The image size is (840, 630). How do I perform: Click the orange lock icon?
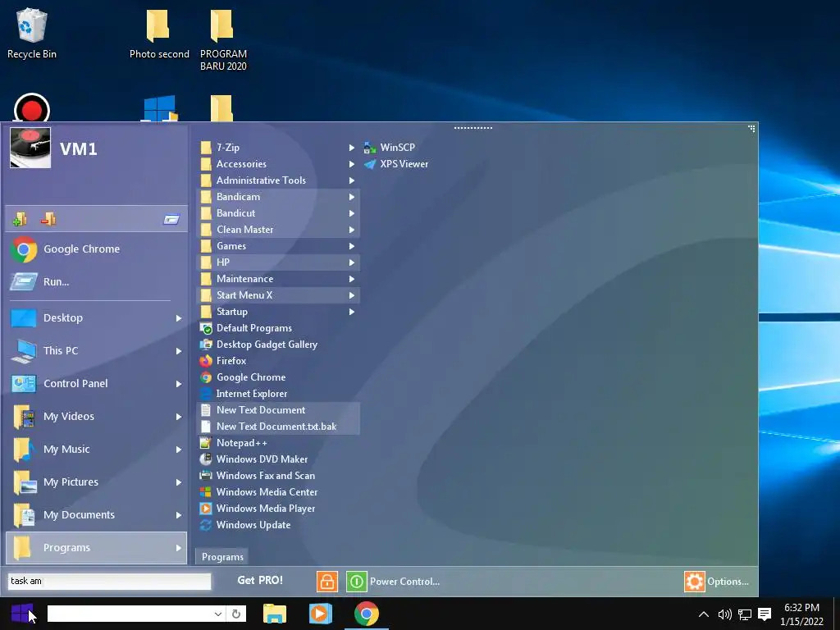(327, 582)
